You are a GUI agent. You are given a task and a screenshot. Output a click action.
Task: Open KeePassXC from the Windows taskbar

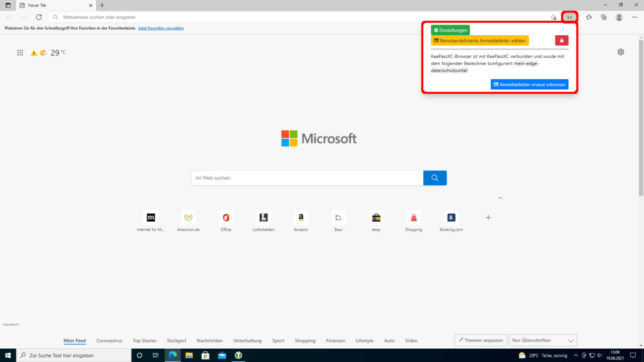pyautogui.click(x=238, y=355)
